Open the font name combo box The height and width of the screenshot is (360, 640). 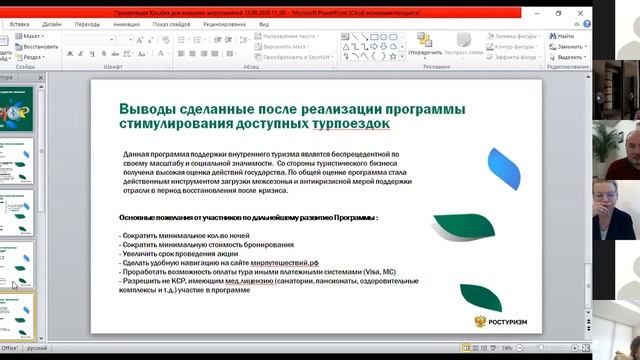pyautogui.click(x=89, y=40)
